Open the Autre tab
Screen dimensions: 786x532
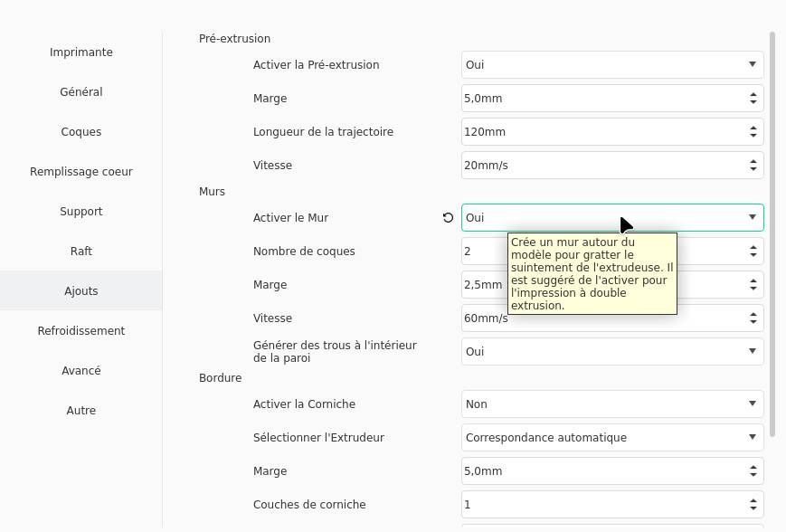[x=81, y=411]
